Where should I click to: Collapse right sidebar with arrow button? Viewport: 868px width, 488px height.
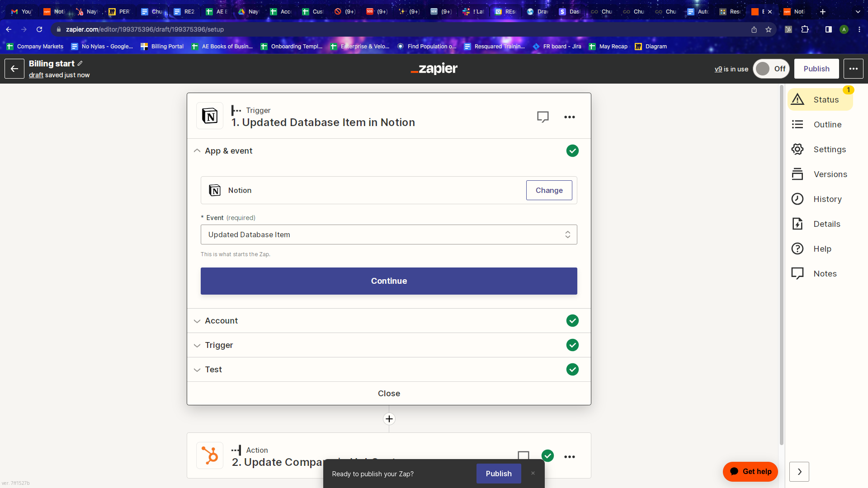(799, 472)
